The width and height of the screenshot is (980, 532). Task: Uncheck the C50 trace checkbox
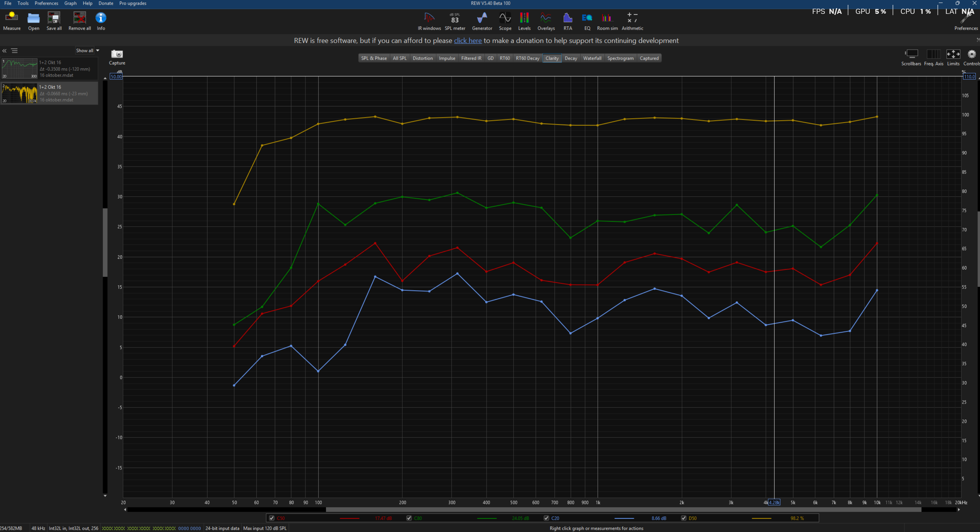[x=272, y=518]
